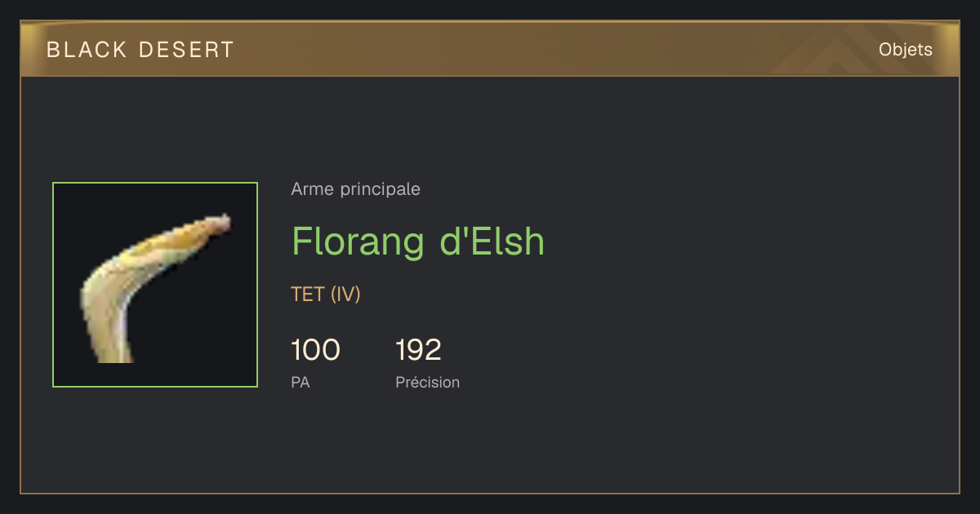Click the pointed tip of the florang image
The image size is (980, 514).
(x=224, y=222)
